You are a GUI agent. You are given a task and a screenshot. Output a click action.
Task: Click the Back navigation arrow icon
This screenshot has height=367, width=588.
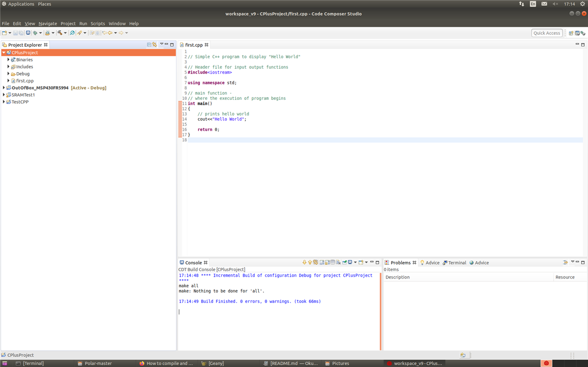click(x=110, y=33)
